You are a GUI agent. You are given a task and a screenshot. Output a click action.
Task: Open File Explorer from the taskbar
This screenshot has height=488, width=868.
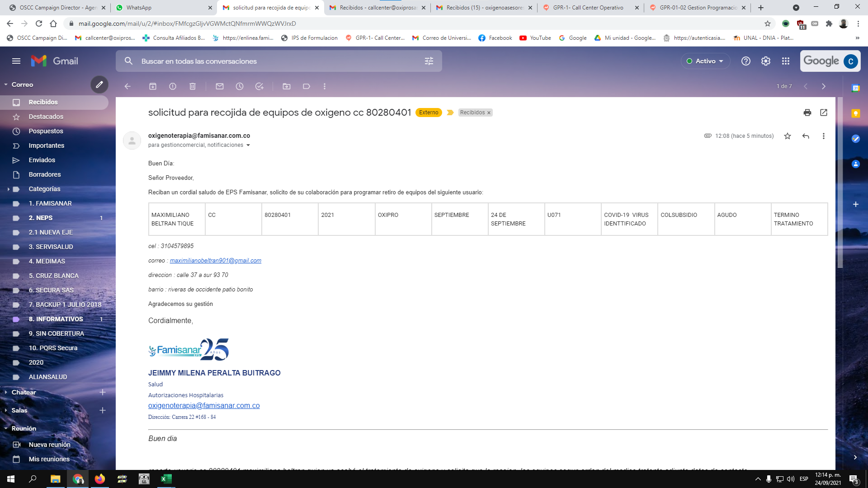(x=55, y=479)
